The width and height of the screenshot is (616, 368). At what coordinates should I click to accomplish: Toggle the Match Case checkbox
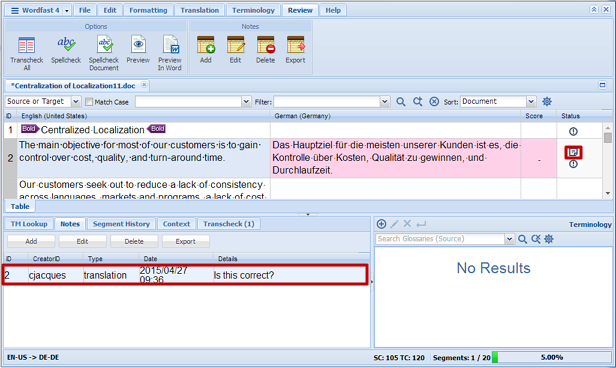click(89, 102)
